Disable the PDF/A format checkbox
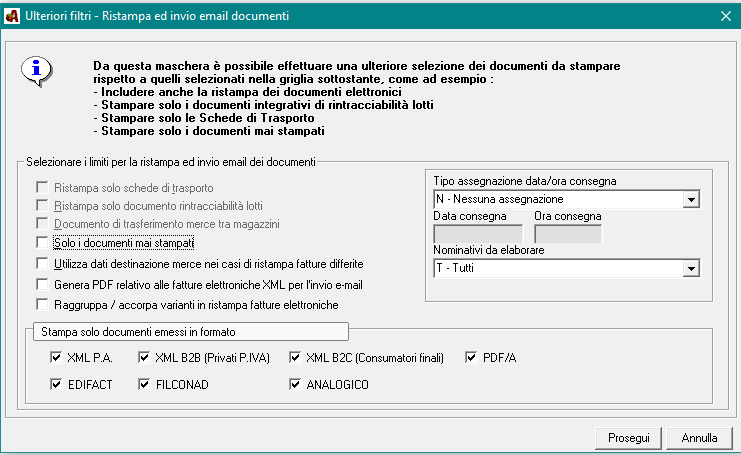Image resolution: width=741 pixels, height=455 pixels. click(473, 357)
